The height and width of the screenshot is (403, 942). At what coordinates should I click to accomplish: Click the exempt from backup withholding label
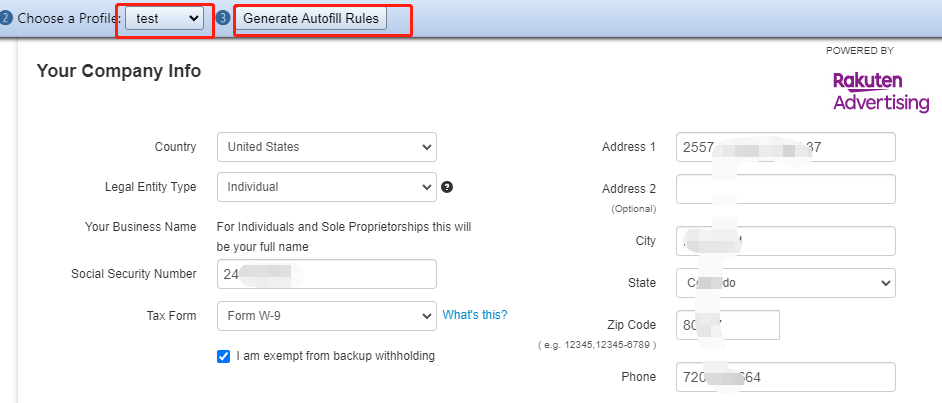pyautogui.click(x=335, y=356)
